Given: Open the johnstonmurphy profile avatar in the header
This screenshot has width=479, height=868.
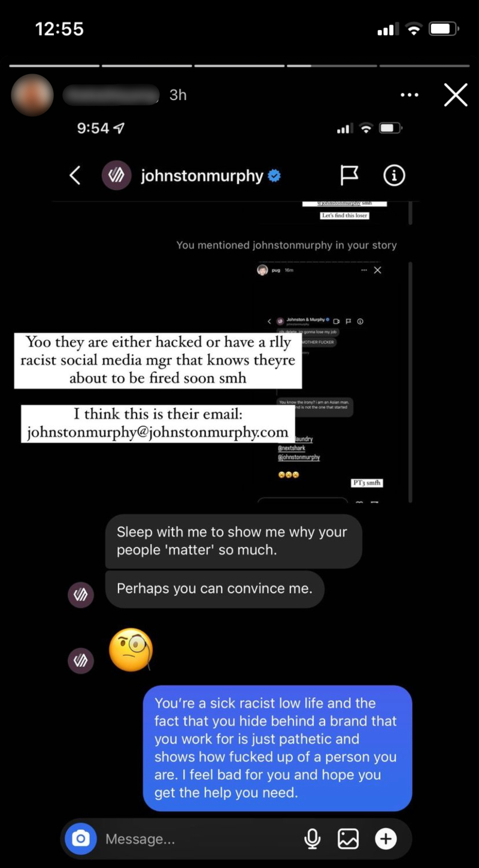Looking at the screenshot, I should [116, 175].
